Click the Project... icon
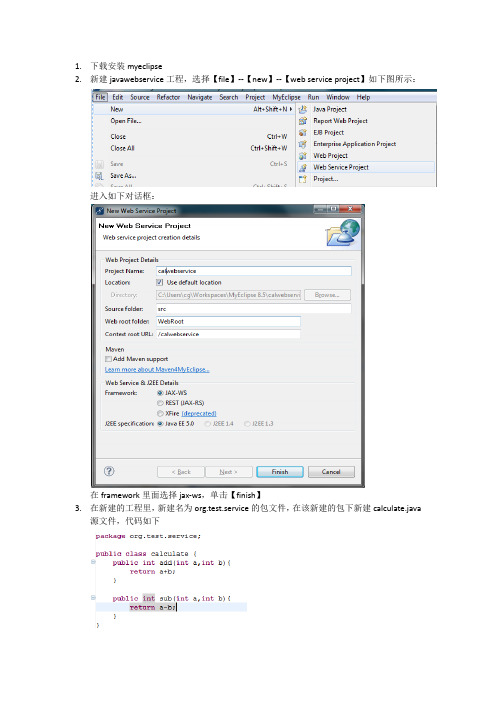 (x=303, y=179)
